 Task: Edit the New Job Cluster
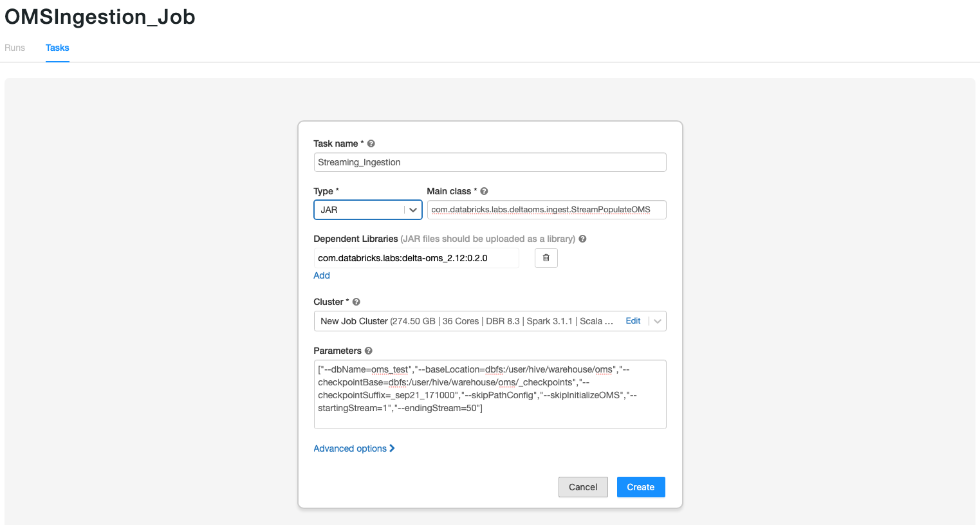(x=633, y=321)
